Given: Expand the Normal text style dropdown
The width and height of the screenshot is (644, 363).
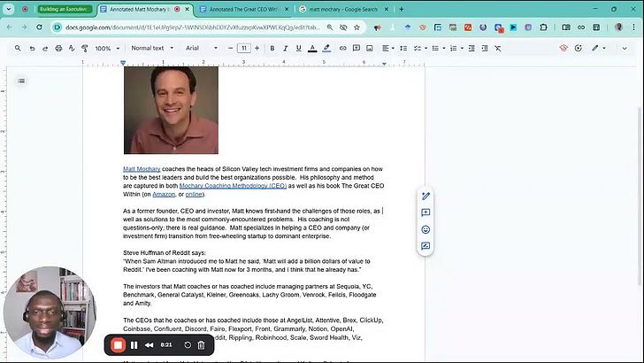Looking at the screenshot, I should click(x=151, y=48).
